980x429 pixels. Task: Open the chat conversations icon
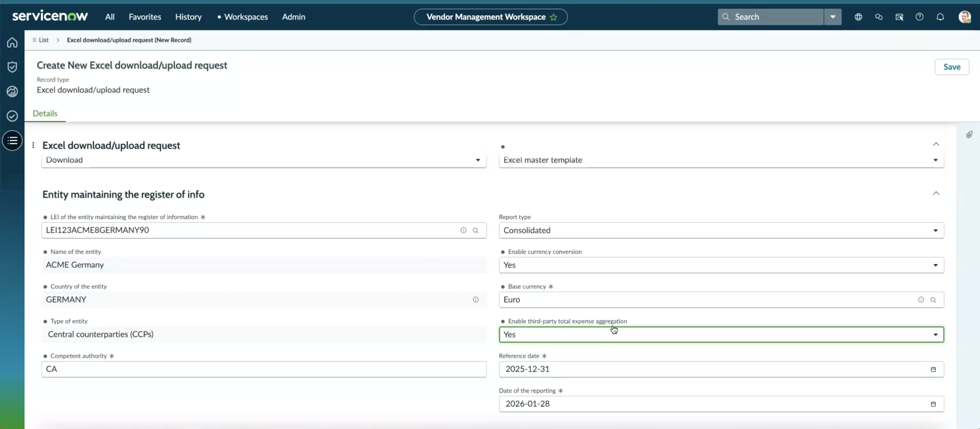pyautogui.click(x=879, y=17)
